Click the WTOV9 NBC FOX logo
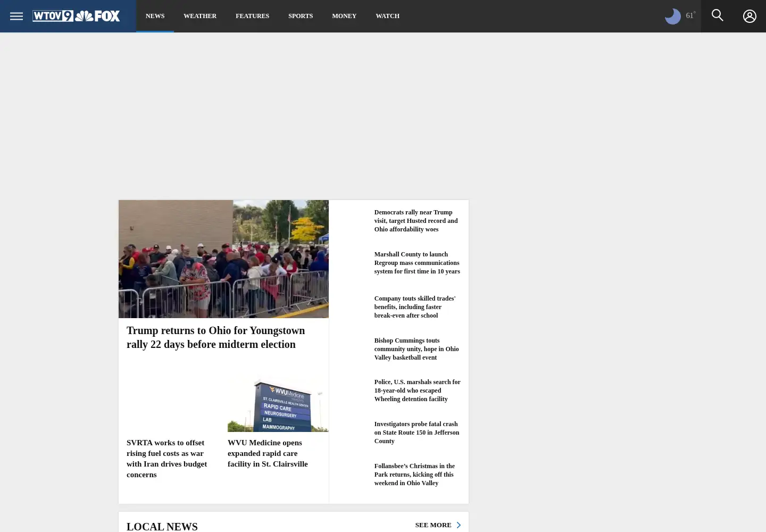This screenshot has height=532, width=766. (76, 16)
